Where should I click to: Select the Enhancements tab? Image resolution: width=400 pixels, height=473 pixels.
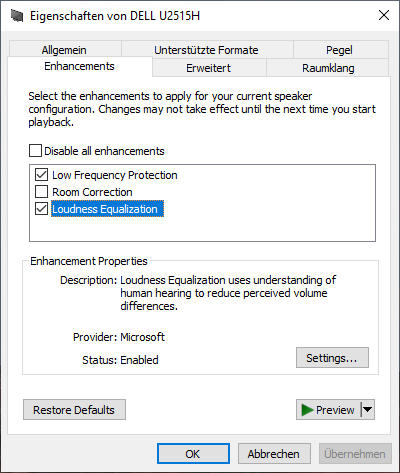click(x=79, y=66)
